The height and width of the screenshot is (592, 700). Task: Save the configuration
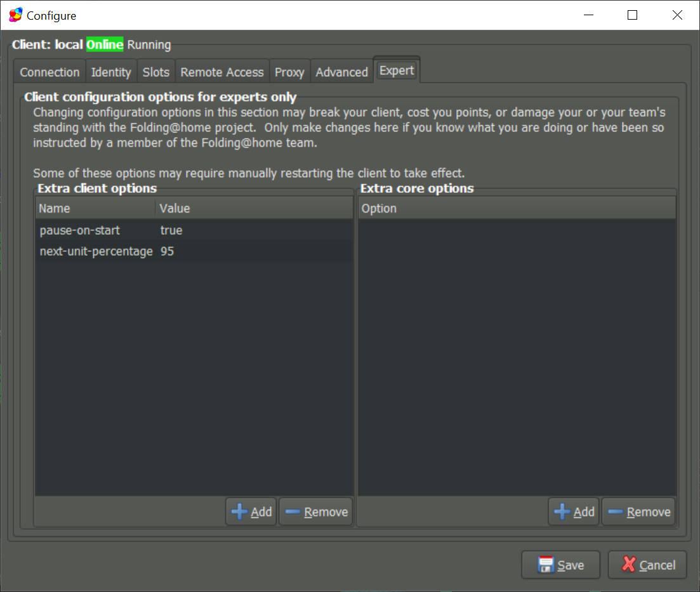561,565
